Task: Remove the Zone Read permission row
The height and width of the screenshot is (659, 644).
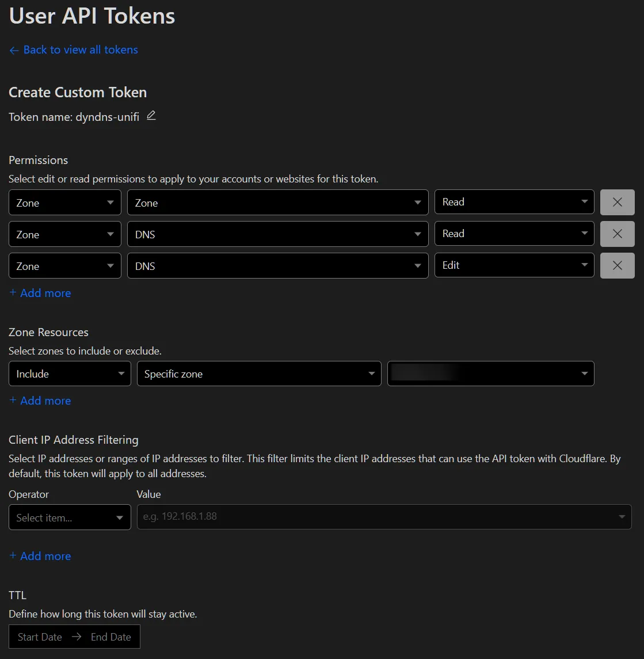Action: point(617,202)
